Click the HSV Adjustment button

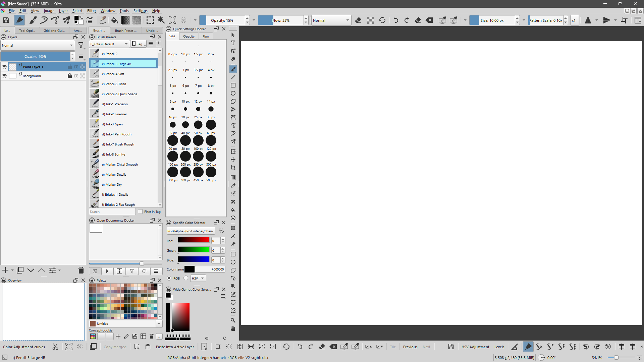coord(475,347)
